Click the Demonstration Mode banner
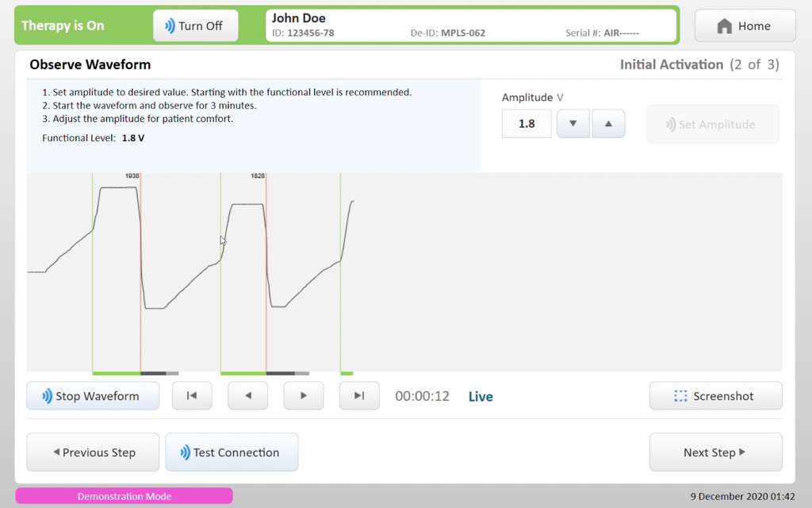This screenshot has height=508, width=812. 124,496
